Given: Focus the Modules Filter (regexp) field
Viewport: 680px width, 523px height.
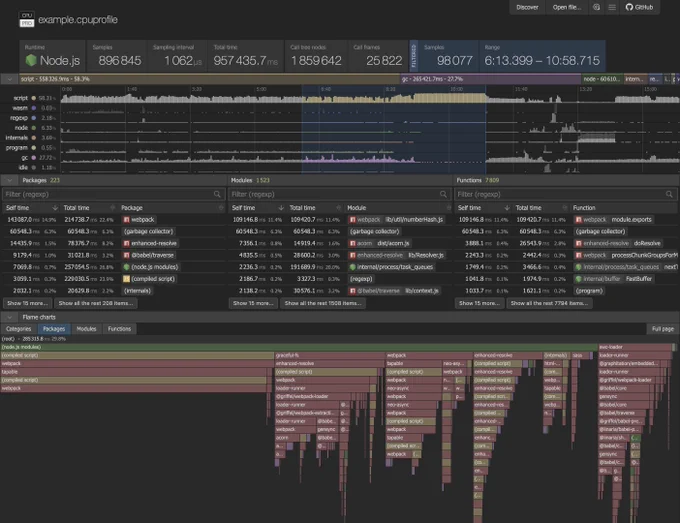Looking at the screenshot, I should pyautogui.click(x=339, y=194).
